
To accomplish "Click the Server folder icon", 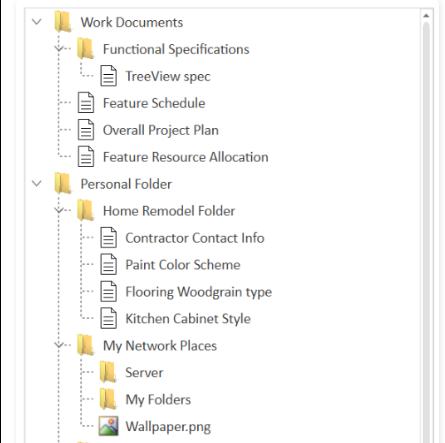I will pyautogui.click(x=108, y=372).
